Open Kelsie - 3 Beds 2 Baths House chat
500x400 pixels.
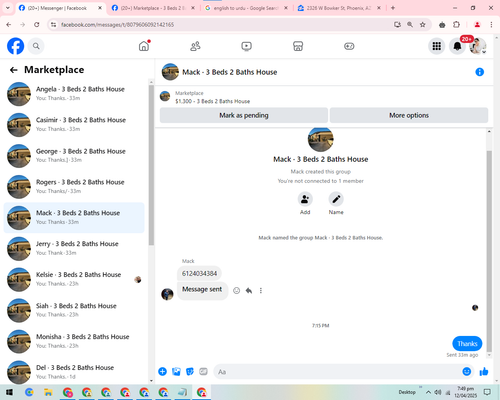[74, 279]
